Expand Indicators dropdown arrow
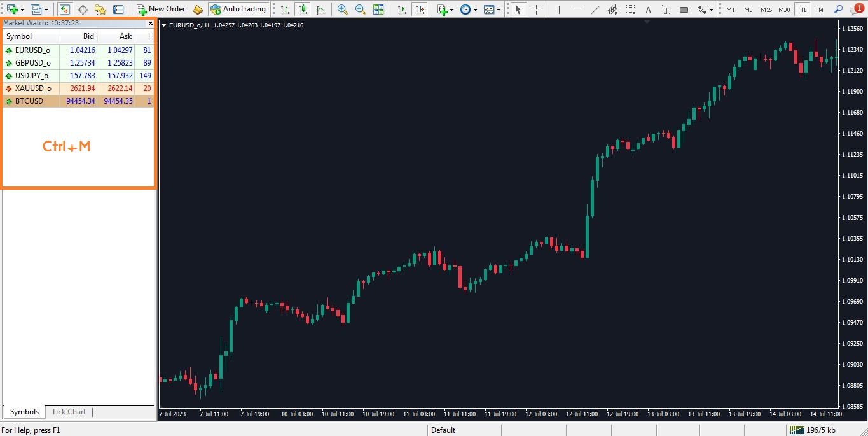868x436 pixels. [x=452, y=10]
